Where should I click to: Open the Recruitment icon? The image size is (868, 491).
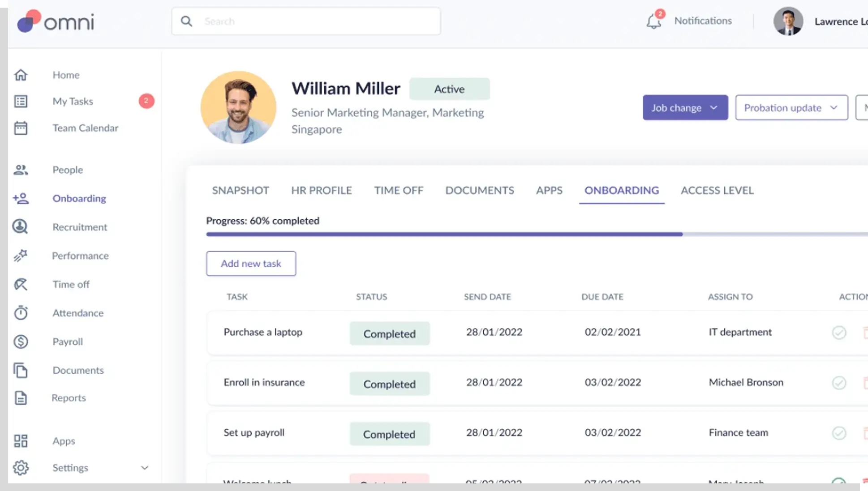coord(20,227)
